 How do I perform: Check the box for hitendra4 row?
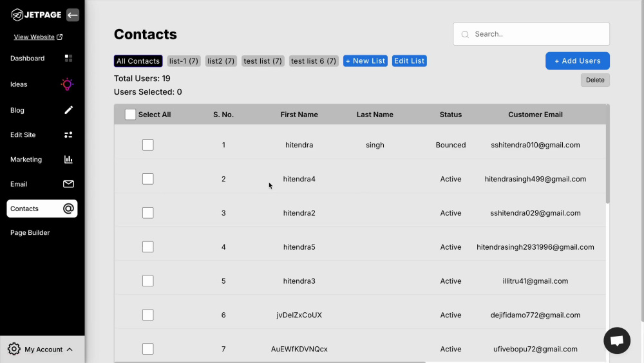point(148,179)
